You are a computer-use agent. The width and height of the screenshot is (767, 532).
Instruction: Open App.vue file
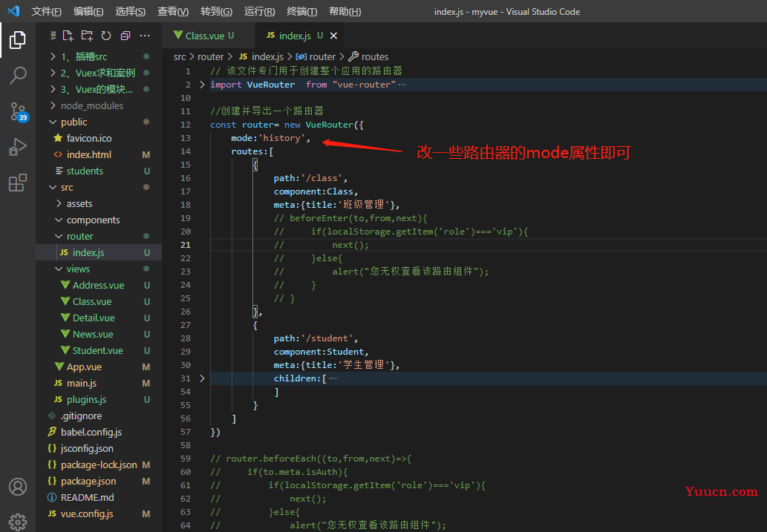tap(99, 367)
